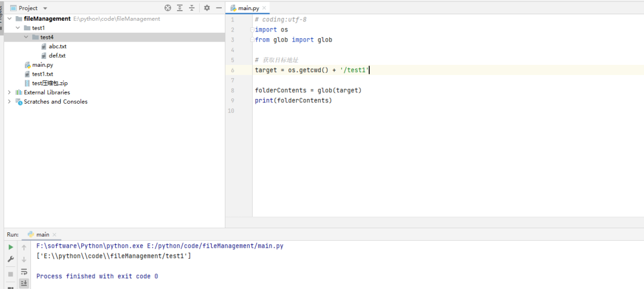The width and height of the screenshot is (644, 289).
Task: Hide the Project panel with minus icon
Action: [x=219, y=8]
